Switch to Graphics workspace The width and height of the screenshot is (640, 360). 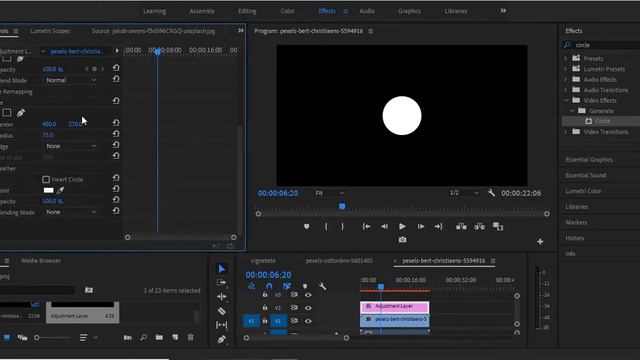tap(409, 11)
